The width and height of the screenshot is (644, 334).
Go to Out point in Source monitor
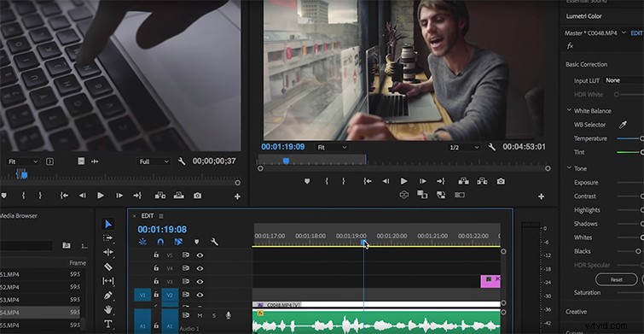(x=137, y=196)
